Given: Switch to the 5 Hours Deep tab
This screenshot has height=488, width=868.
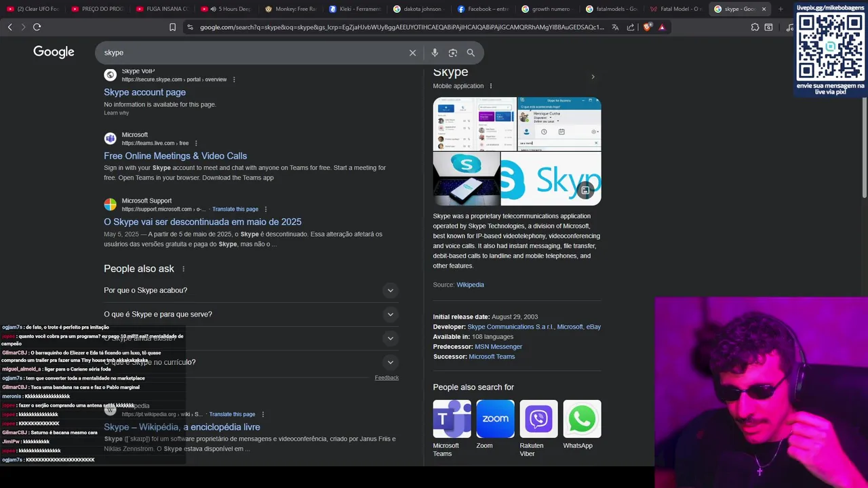Looking at the screenshot, I should pos(226,9).
